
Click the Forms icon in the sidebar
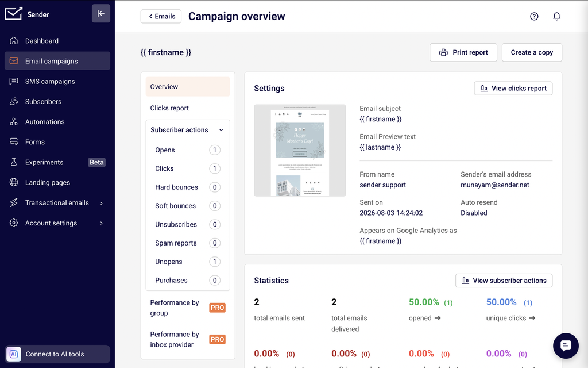14,142
